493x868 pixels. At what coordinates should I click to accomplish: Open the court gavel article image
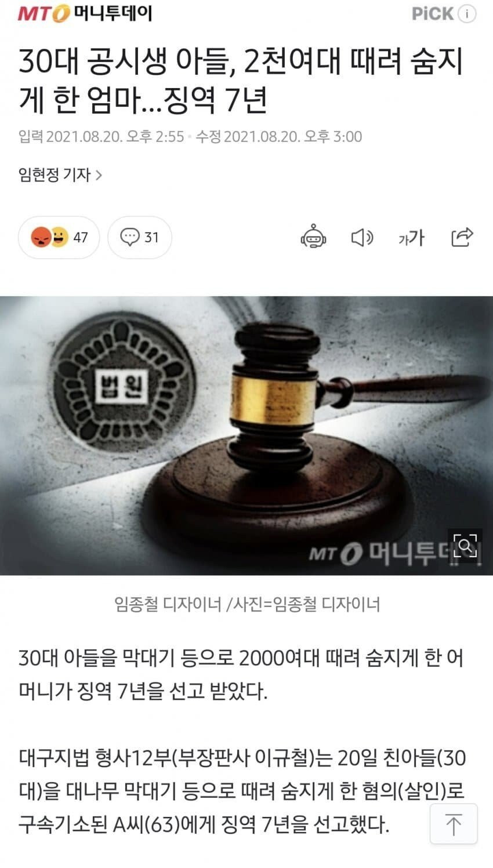246,435
